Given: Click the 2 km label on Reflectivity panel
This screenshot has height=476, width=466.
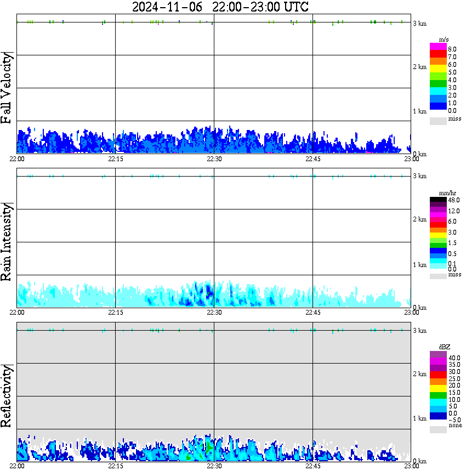Looking at the screenshot, I should pos(419,374).
